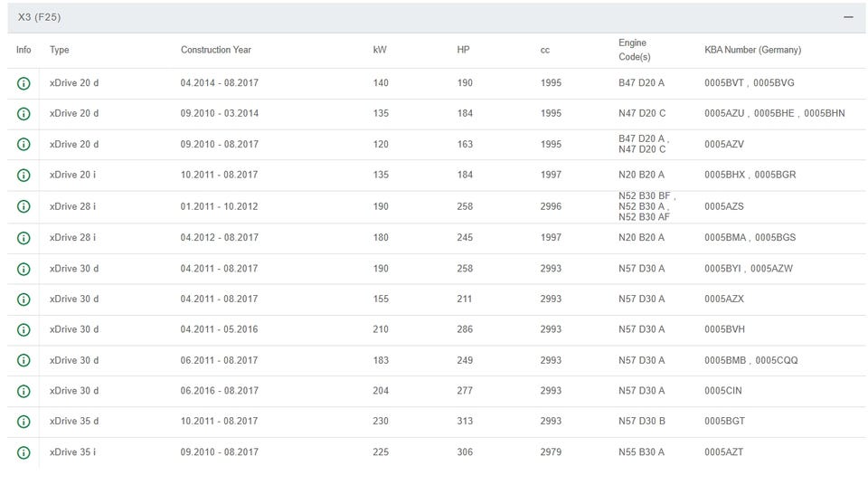
Task: Click the 313 HP value
Action: click(465, 422)
